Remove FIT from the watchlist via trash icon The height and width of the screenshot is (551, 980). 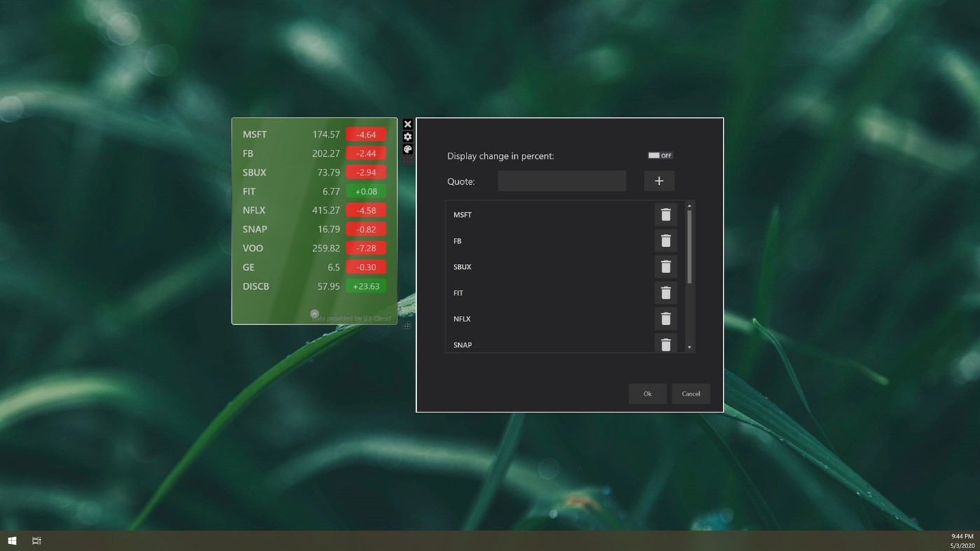tap(665, 293)
